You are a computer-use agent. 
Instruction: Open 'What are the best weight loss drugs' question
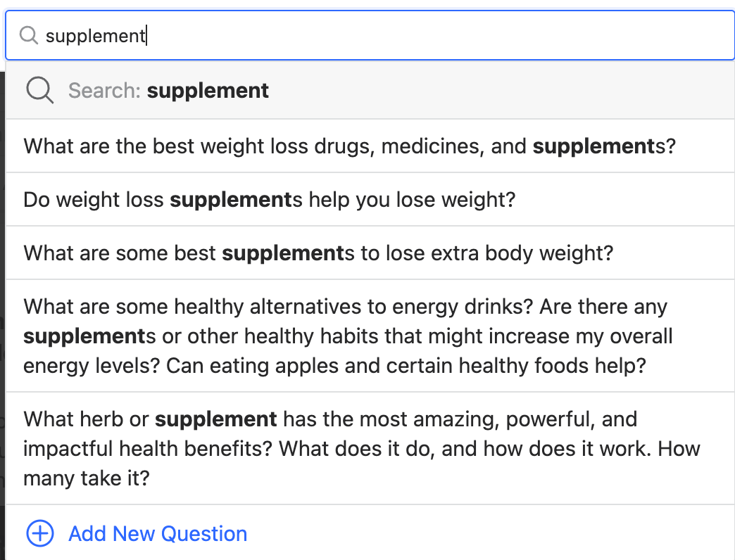point(370,146)
